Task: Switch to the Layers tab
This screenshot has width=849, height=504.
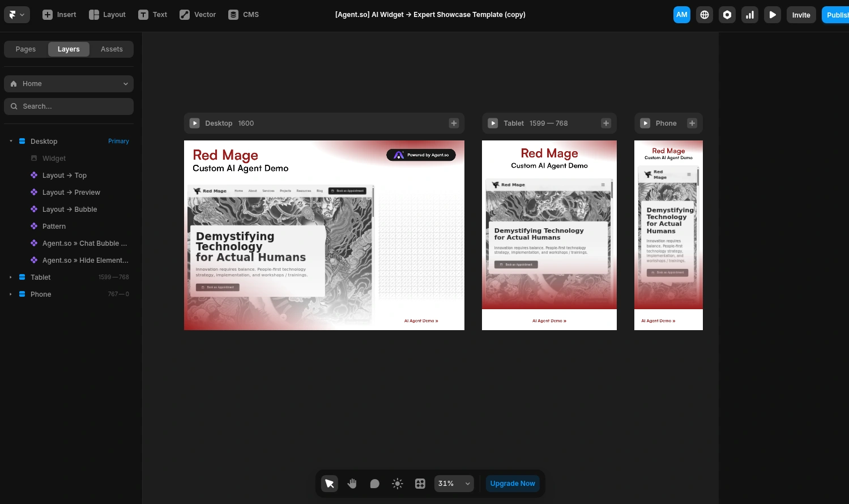Action: click(x=69, y=49)
